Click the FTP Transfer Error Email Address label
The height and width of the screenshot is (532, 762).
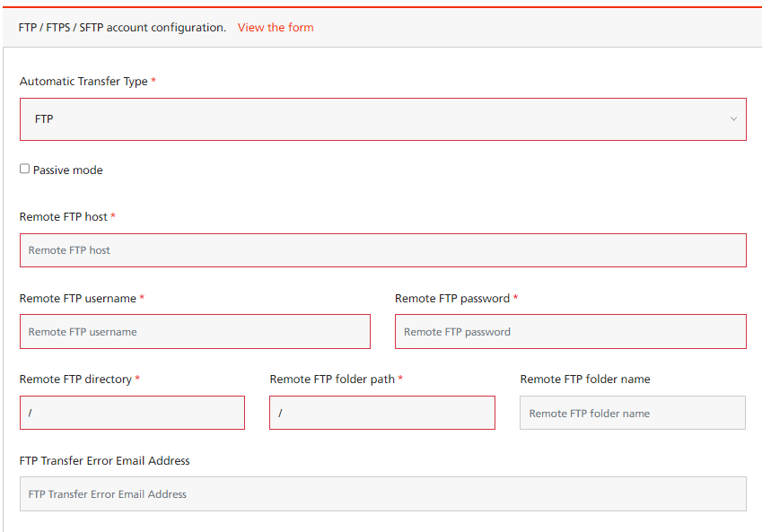pos(104,460)
